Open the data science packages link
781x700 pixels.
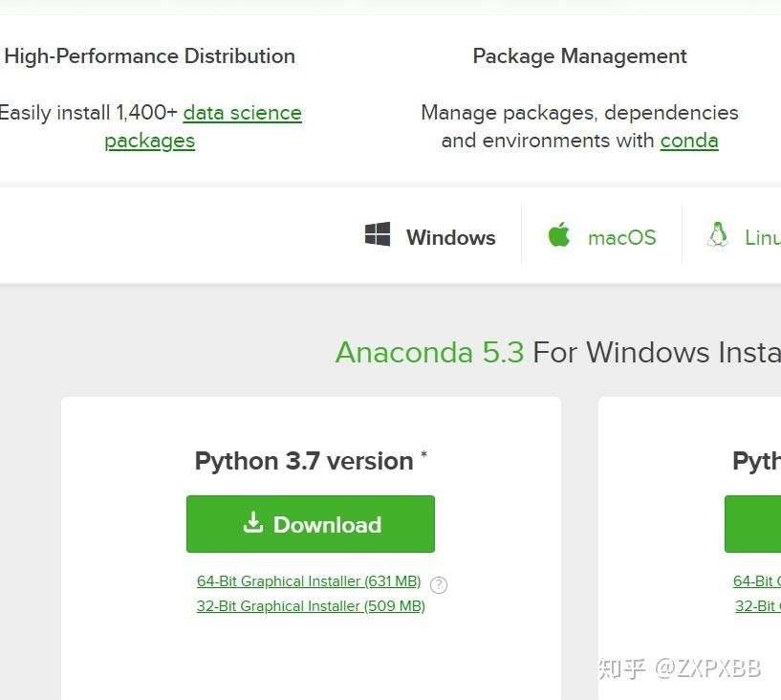click(x=242, y=113)
